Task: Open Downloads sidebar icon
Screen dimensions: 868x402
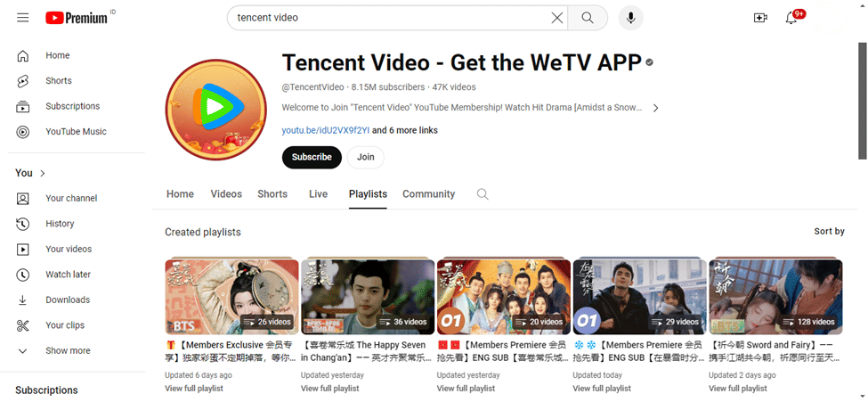Action: click(22, 300)
